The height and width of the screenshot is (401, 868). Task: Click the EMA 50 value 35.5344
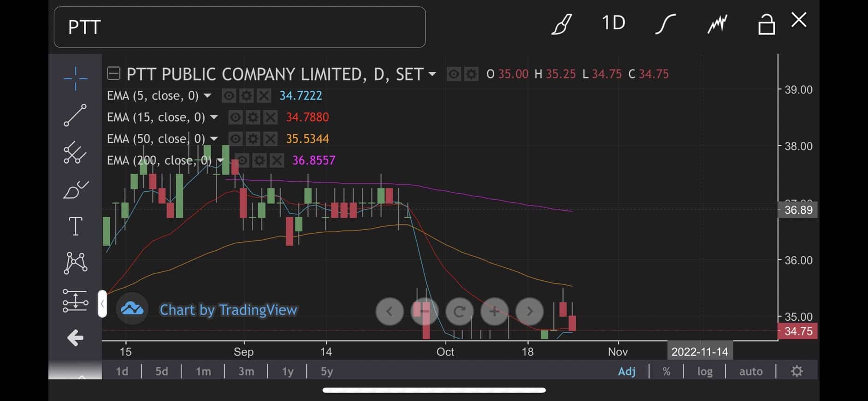307,139
